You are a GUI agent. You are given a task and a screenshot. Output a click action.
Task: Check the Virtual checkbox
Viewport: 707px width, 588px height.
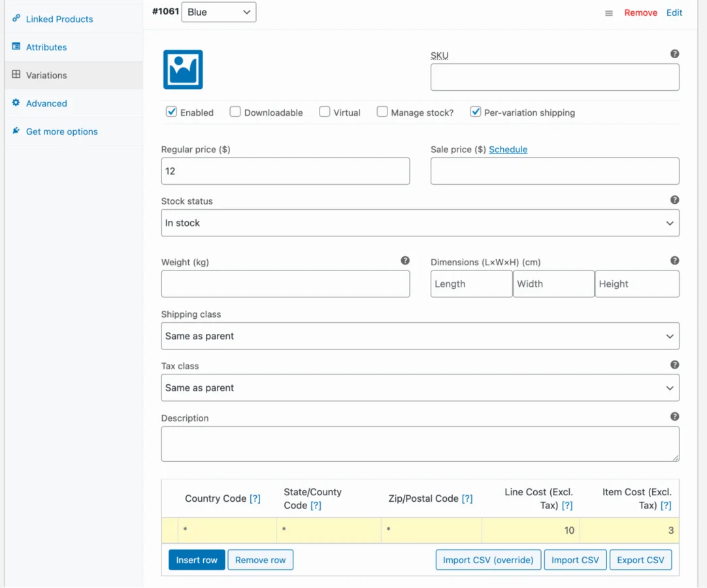click(x=325, y=111)
